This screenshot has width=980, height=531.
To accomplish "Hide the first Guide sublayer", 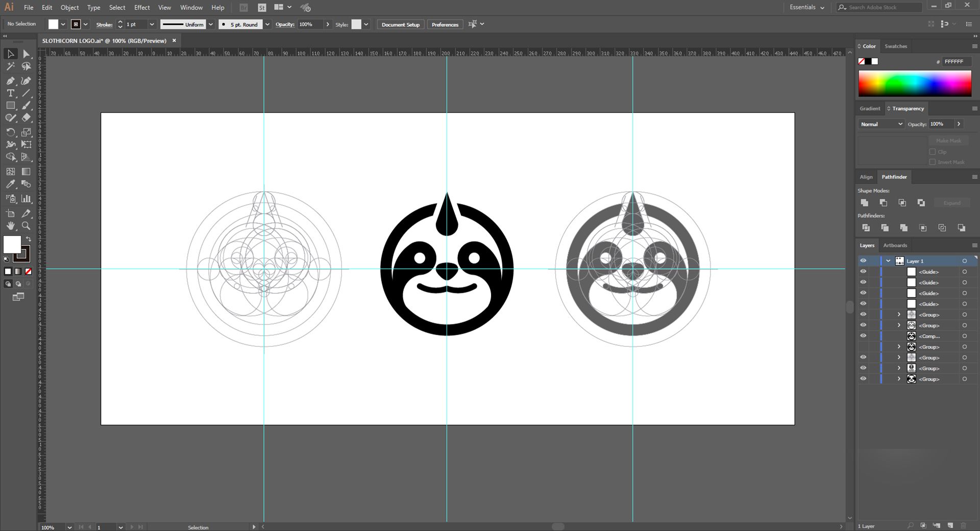I will 863,271.
